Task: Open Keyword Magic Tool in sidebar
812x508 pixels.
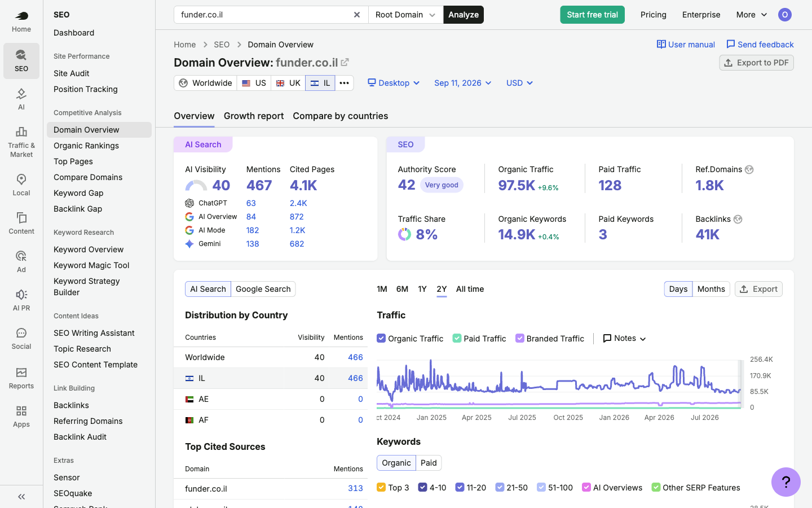Action: click(91, 265)
